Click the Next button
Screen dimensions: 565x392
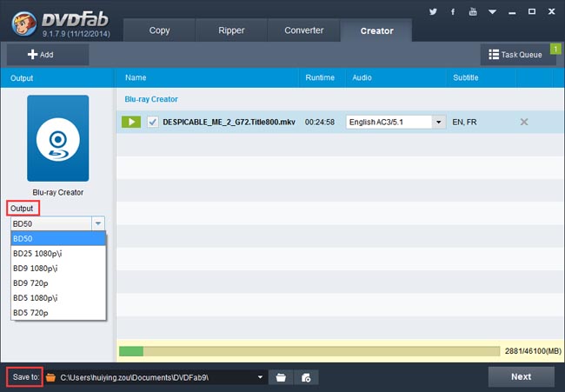521,376
